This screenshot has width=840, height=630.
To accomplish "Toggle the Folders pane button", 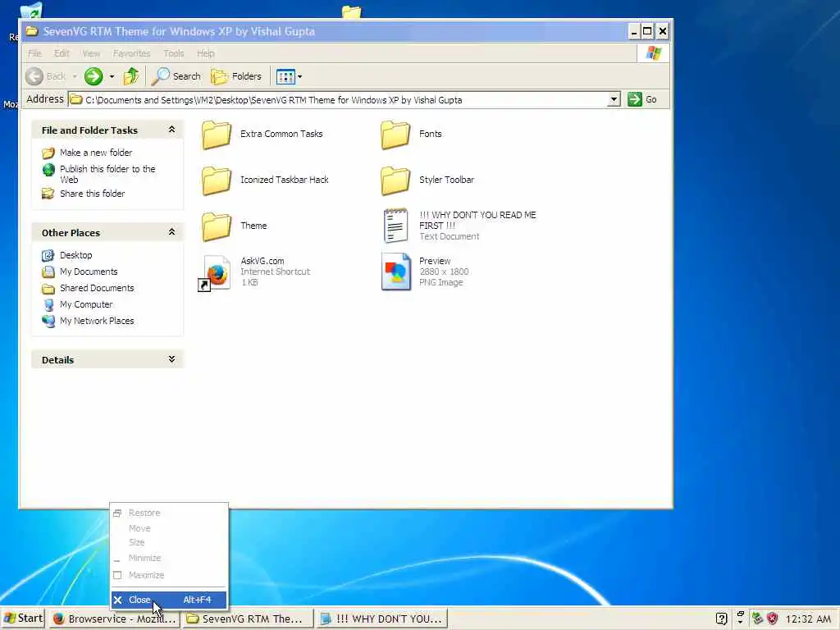I will 236,76.
